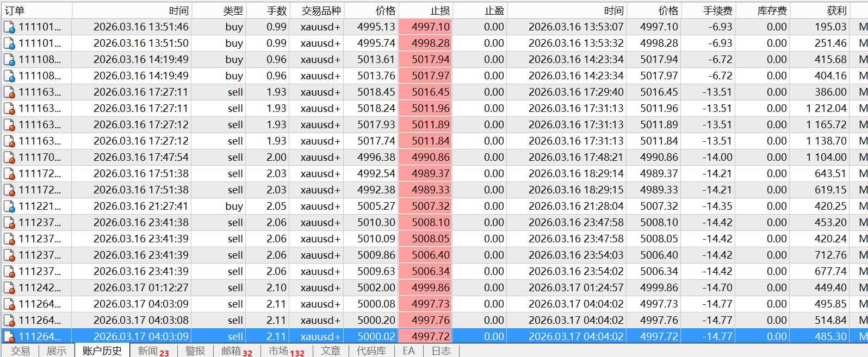Sort by the 类型 column header
868x357 pixels.
coord(219,10)
